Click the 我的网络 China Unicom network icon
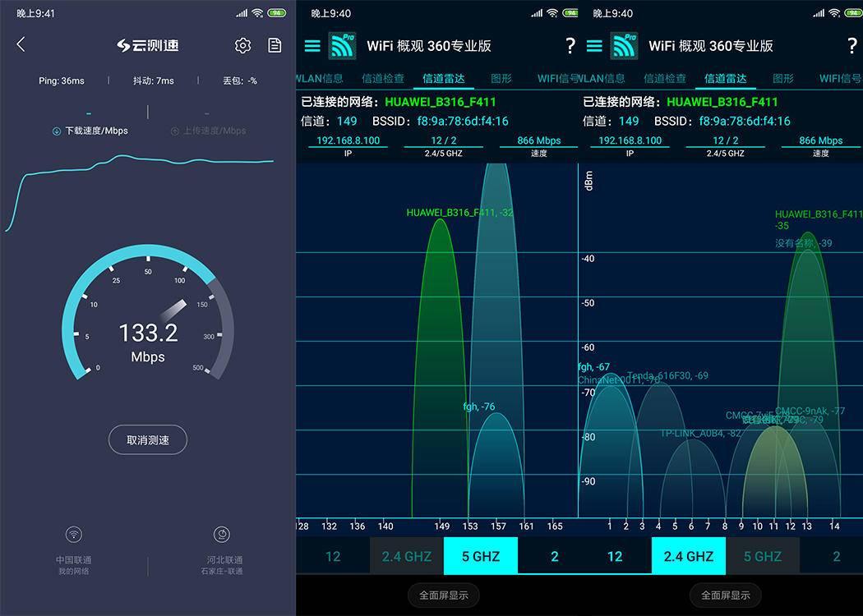This screenshot has width=863, height=616. tap(73, 534)
